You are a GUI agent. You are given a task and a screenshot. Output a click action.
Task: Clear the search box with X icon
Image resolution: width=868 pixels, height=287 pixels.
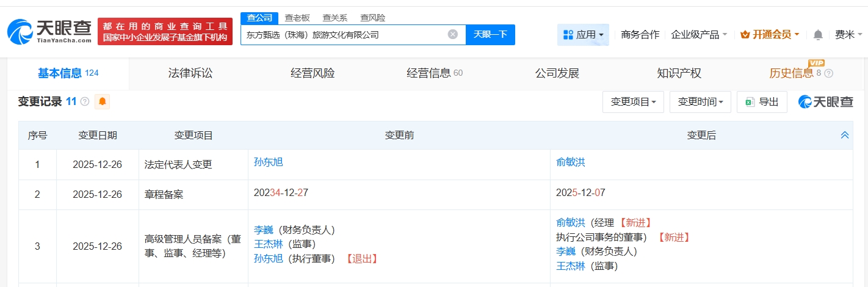(x=453, y=34)
